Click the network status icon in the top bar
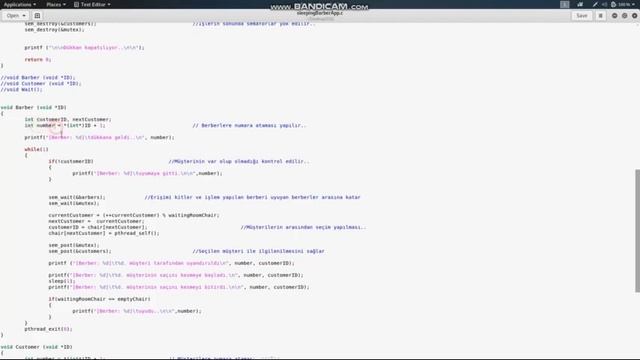Image resolution: width=640 pixels, height=360 pixels. [x=580, y=4]
